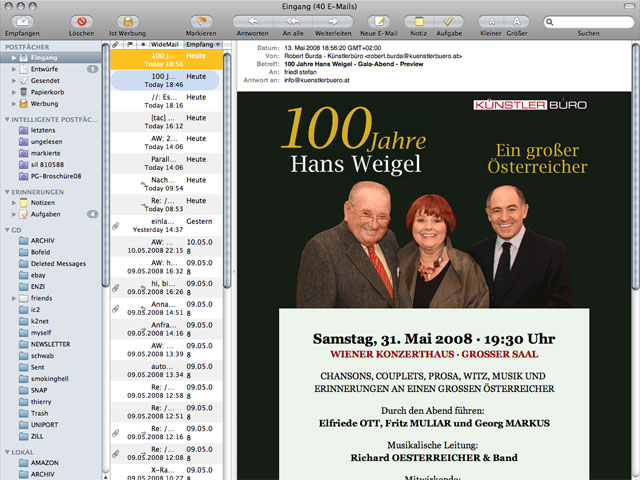Open the ebay folder
640x480 pixels.
tap(51, 275)
